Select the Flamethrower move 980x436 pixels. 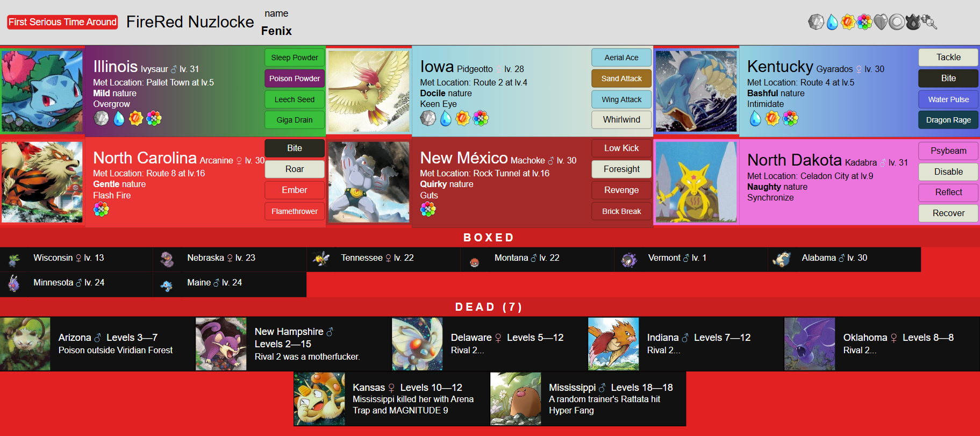click(295, 211)
